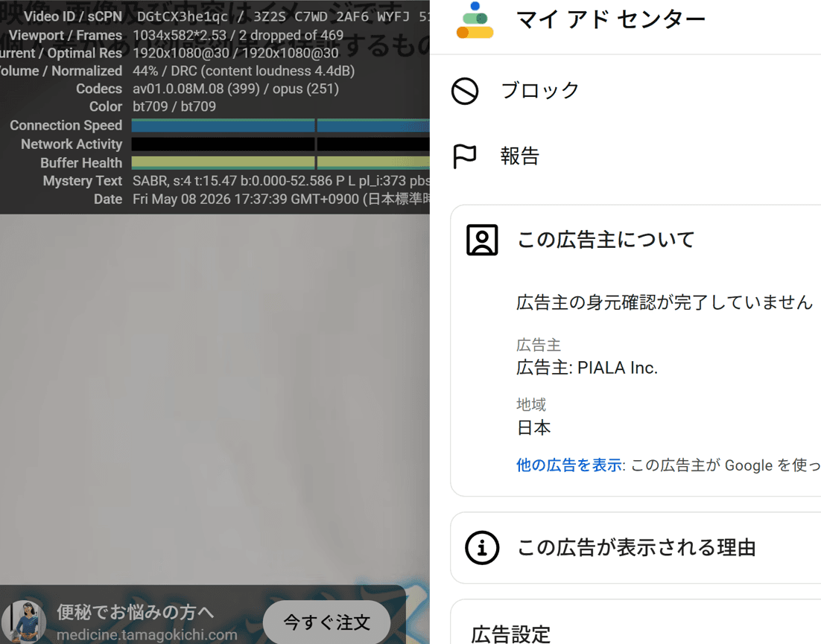Image resolution: width=821 pixels, height=644 pixels.
Task: Click the region value 日本
Action: (533, 428)
